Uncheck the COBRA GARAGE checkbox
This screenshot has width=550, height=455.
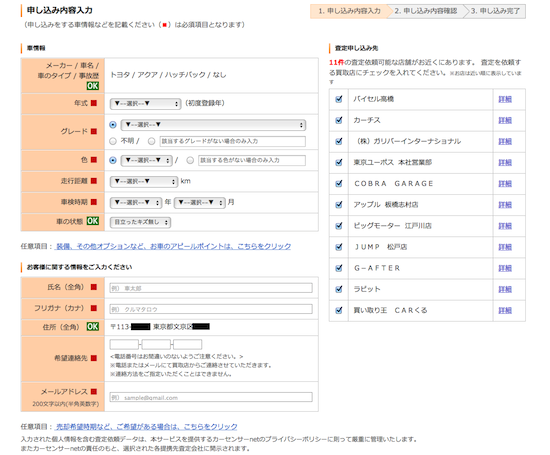pyautogui.click(x=338, y=183)
